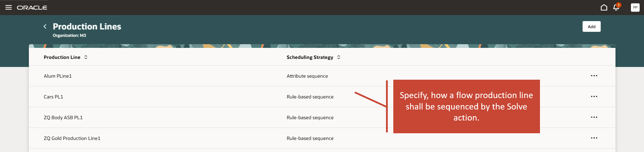
Task: Open actions menu for ZQ Body ASB PL1
Action: (594, 117)
